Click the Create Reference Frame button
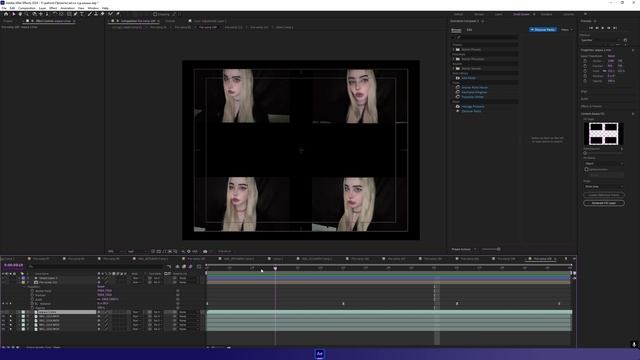Screen dimensions: 640x360 [x=604, y=195]
